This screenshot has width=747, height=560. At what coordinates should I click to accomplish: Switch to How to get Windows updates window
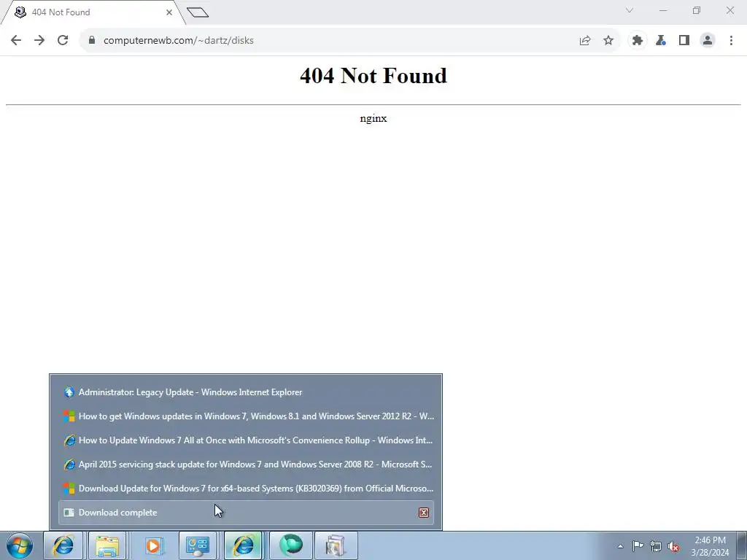pos(247,416)
